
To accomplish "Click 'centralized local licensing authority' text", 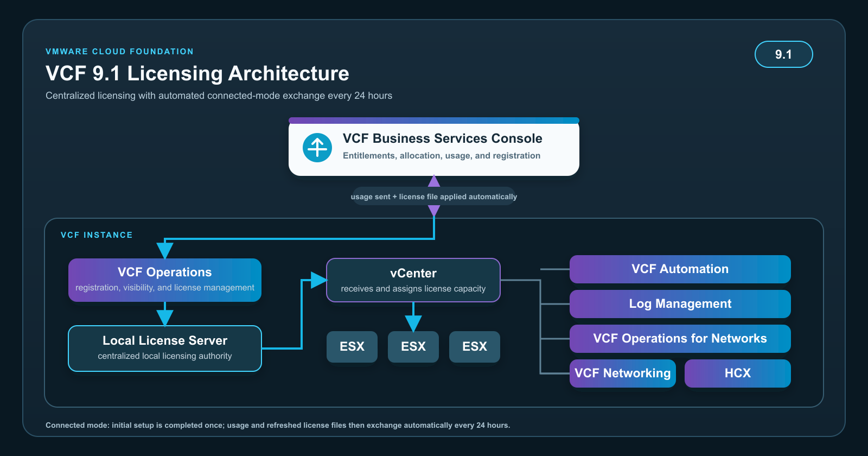I will [x=165, y=356].
